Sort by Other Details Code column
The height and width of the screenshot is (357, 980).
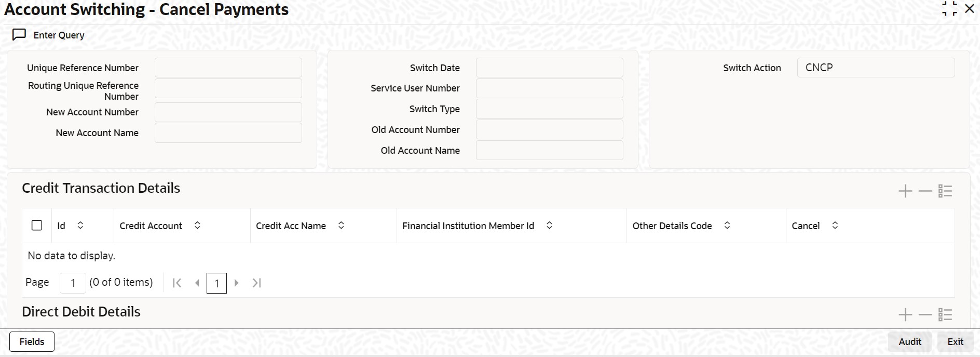727,226
